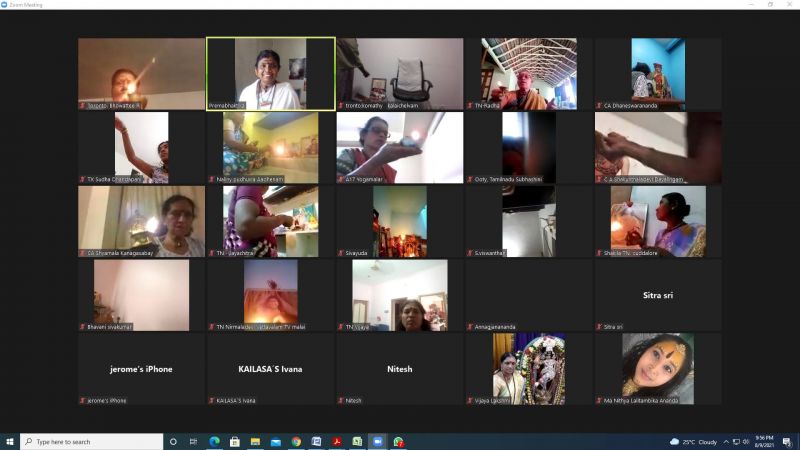Image resolution: width=800 pixels, height=450 pixels.
Task: Click the Cortana circle icon
Action: point(173,441)
